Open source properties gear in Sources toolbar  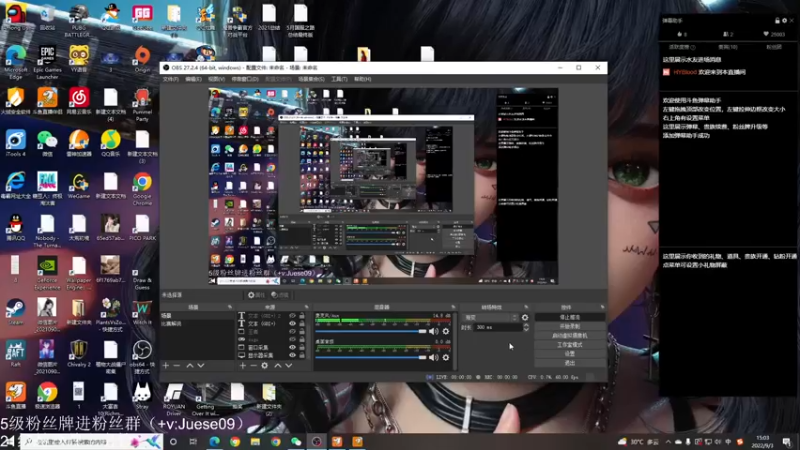pos(264,365)
